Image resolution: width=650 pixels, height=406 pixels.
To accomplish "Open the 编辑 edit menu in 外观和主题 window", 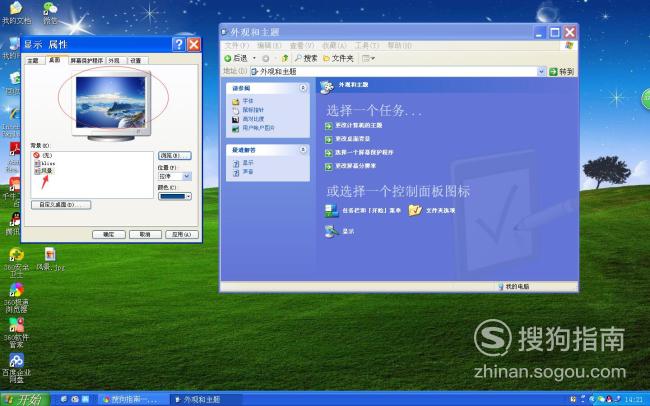I will click(x=269, y=45).
